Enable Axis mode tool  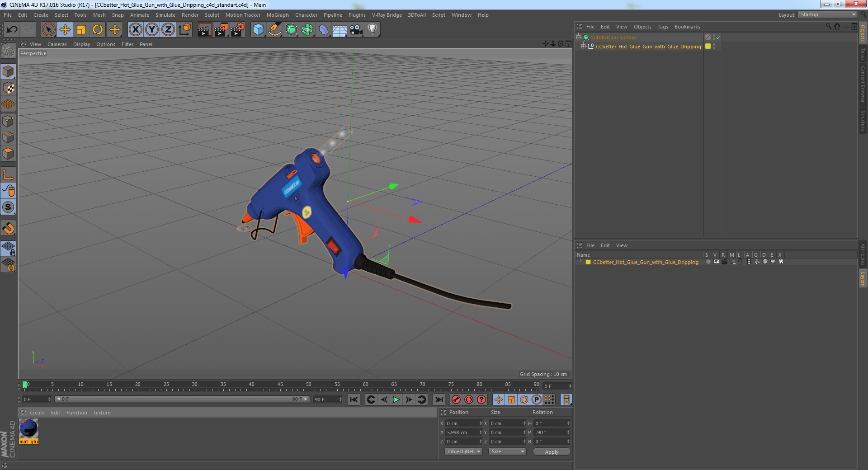point(8,174)
